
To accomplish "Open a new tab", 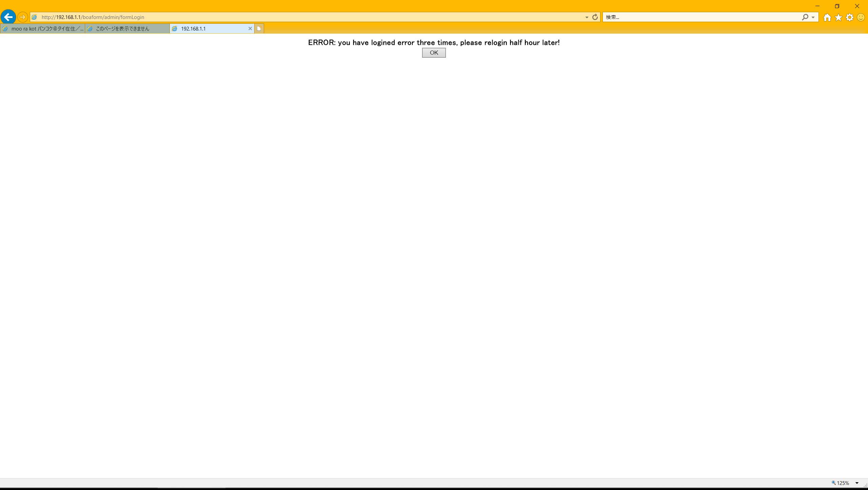I will coord(259,29).
